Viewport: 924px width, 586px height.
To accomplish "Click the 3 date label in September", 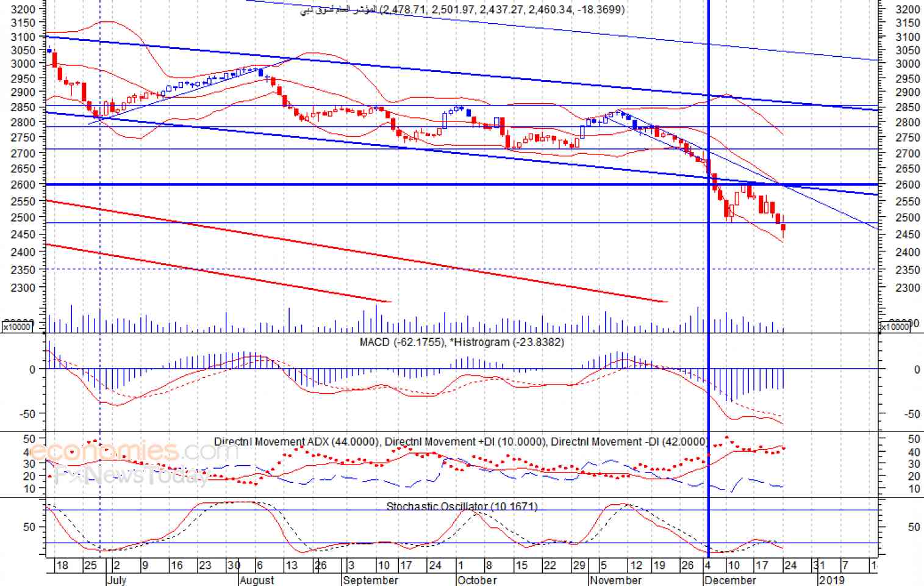I will [351, 565].
